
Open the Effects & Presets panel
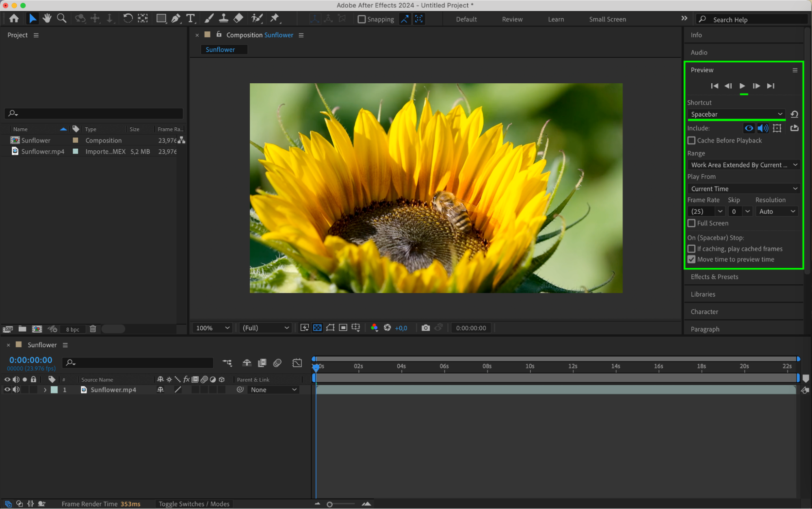tap(714, 277)
